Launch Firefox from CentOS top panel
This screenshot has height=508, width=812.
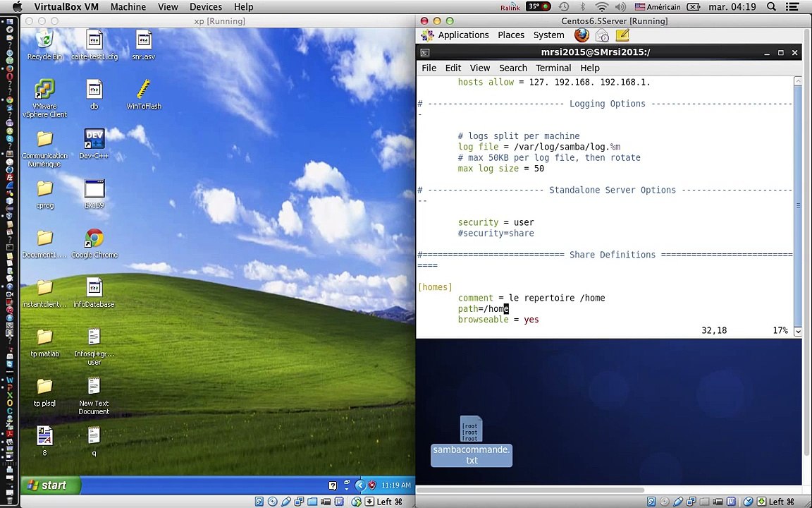pos(582,35)
